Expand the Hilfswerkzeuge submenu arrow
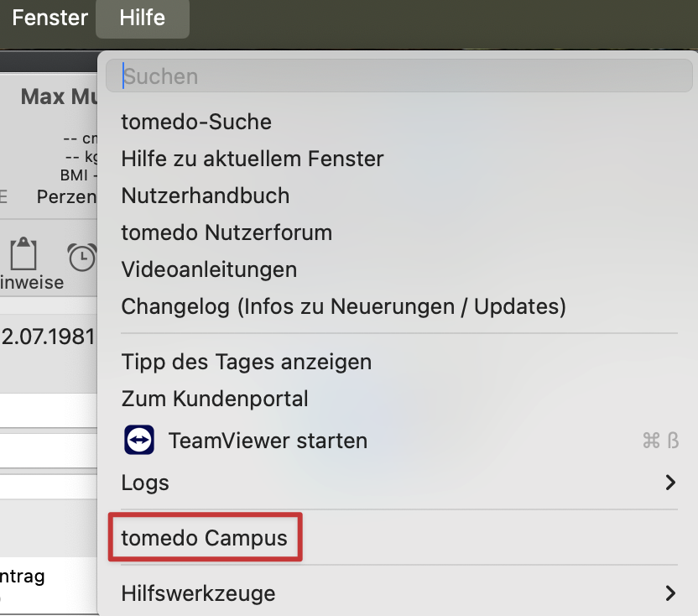The image size is (698, 616). click(669, 593)
